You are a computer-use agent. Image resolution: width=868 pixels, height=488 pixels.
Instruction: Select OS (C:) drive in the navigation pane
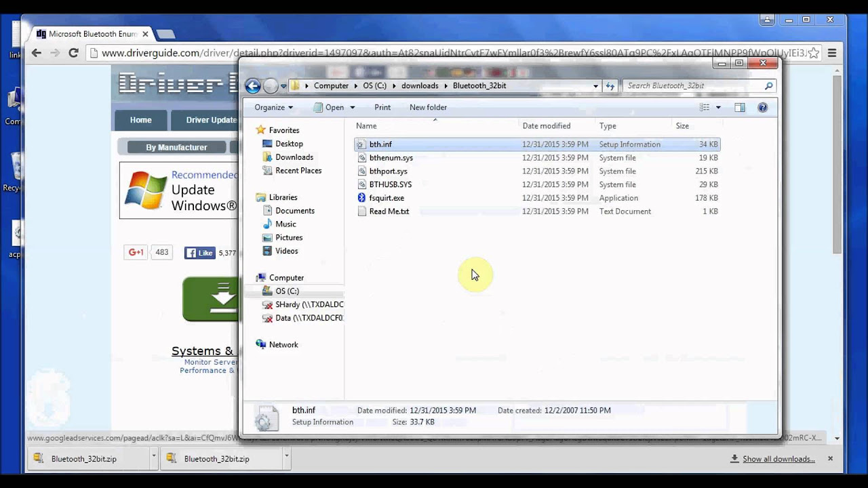pos(287,291)
